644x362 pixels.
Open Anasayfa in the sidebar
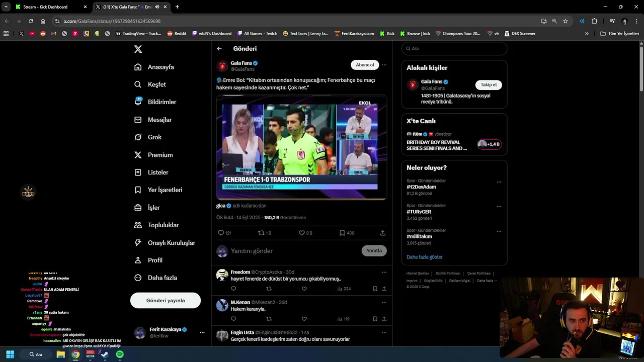[154, 67]
